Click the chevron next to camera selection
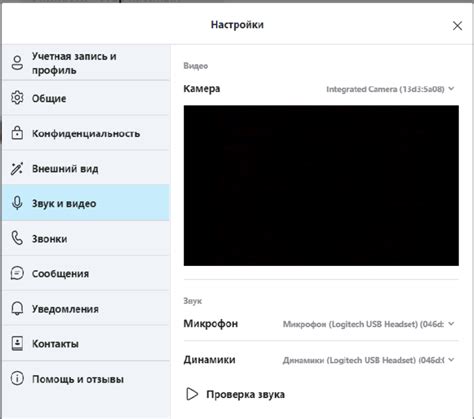 click(451, 89)
